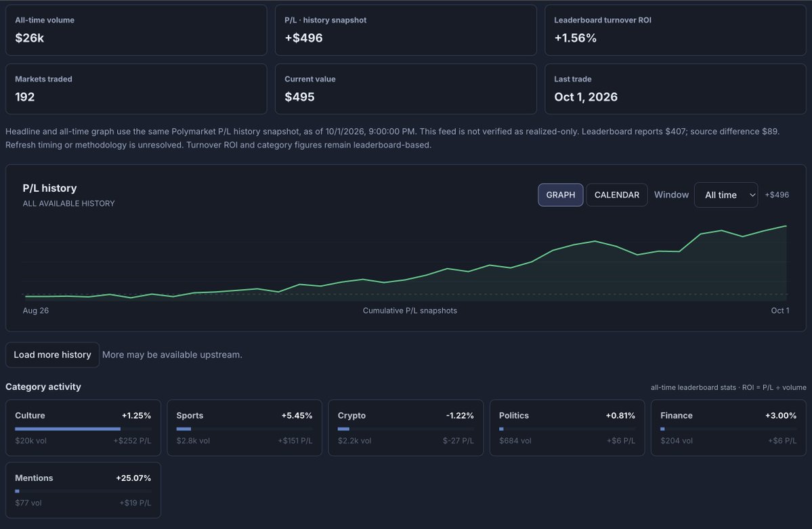
Task: Switch to the GRAPH view
Action: click(560, 195)
